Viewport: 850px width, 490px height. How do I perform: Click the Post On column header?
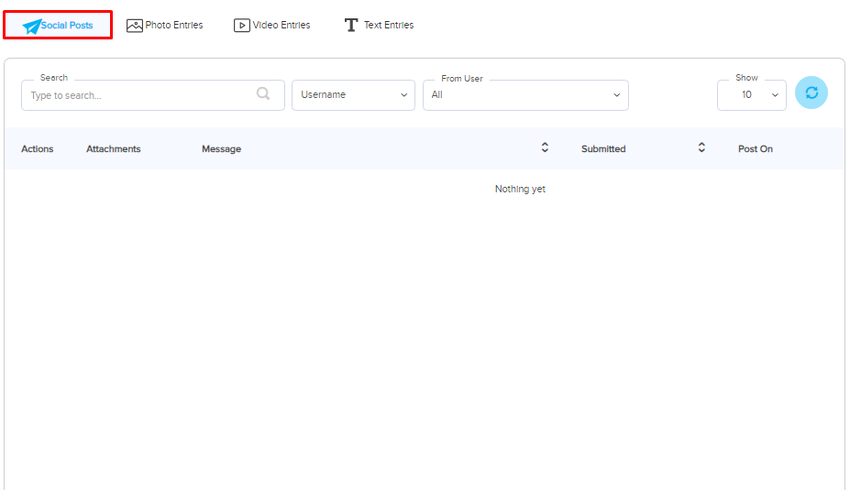(x=755, y=149)
